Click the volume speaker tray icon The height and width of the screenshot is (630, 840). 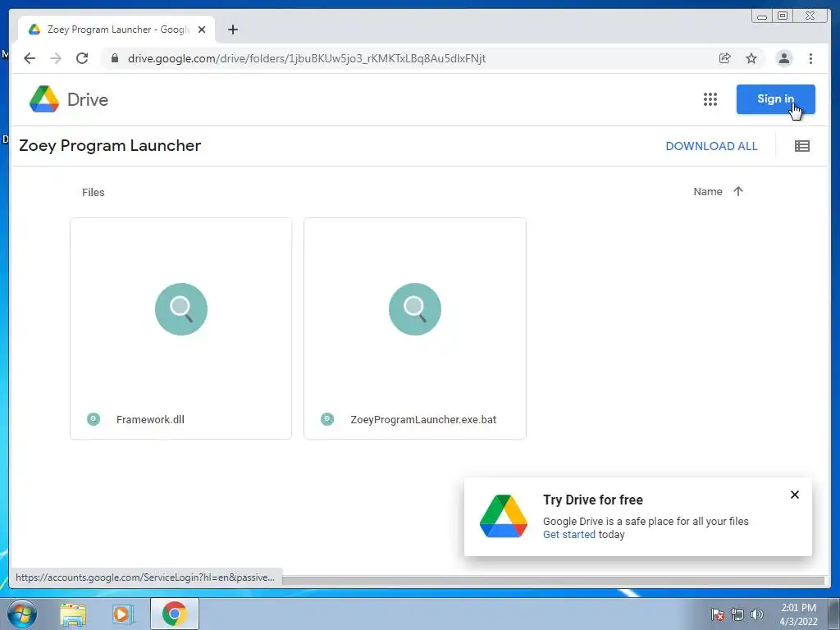(757, 614)
